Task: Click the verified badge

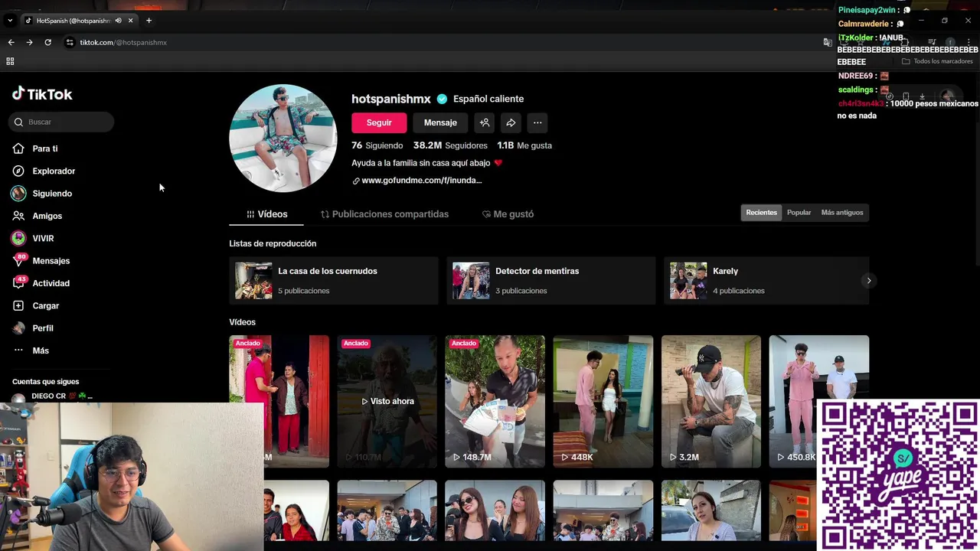Action: (x=442, y=99)
